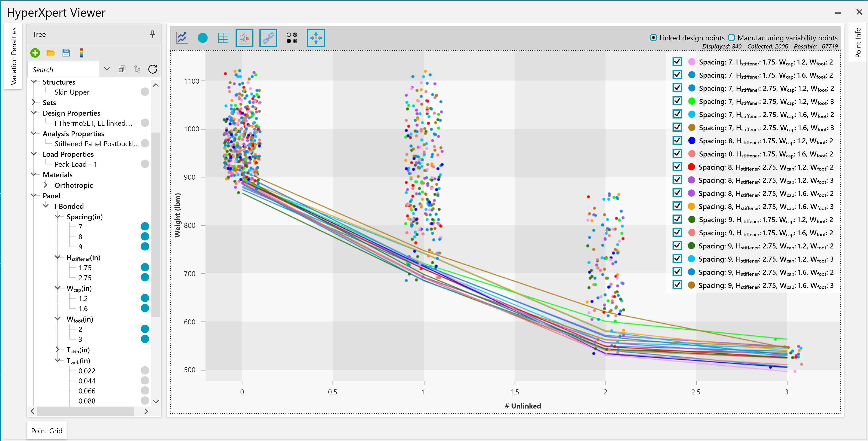Open the table grid view icon
The width and height of the screenshot is (868, 441).
(223, 38)
